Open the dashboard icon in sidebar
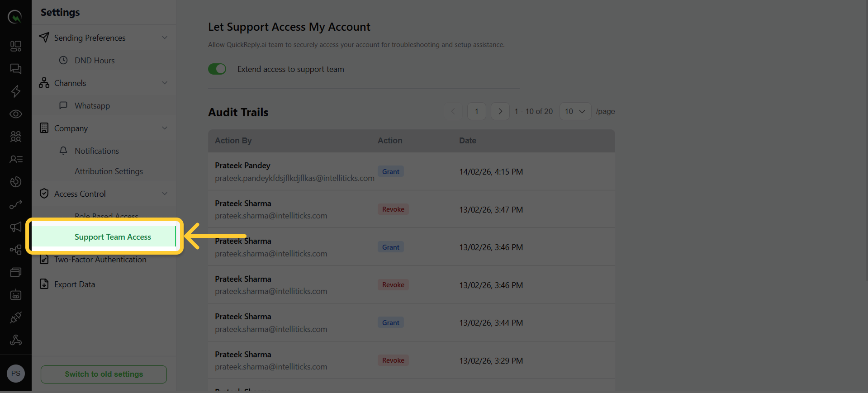Viewport: 868px width, 393px height. pyautogui.click(x=16, y=46)
